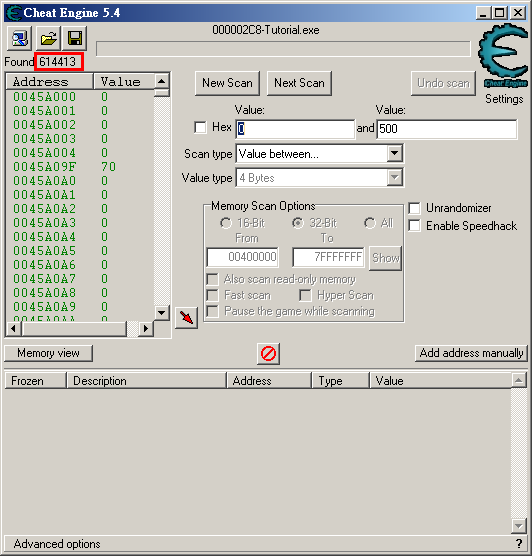532x556 pixels.
Task: Select address 0045A0A0 row
Action: coord(80,180)
